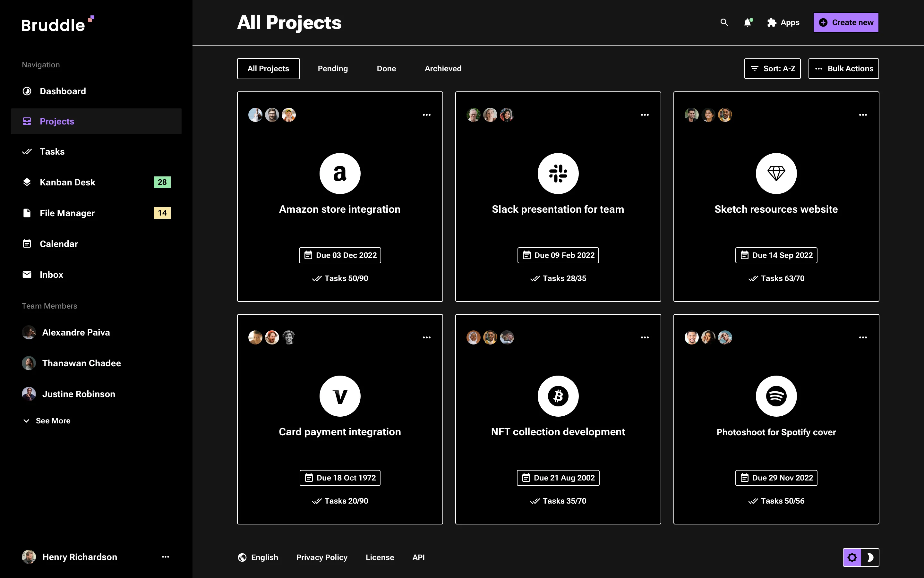Click the Spotify logo on Photoshoot project card

(x=776, y=396)
